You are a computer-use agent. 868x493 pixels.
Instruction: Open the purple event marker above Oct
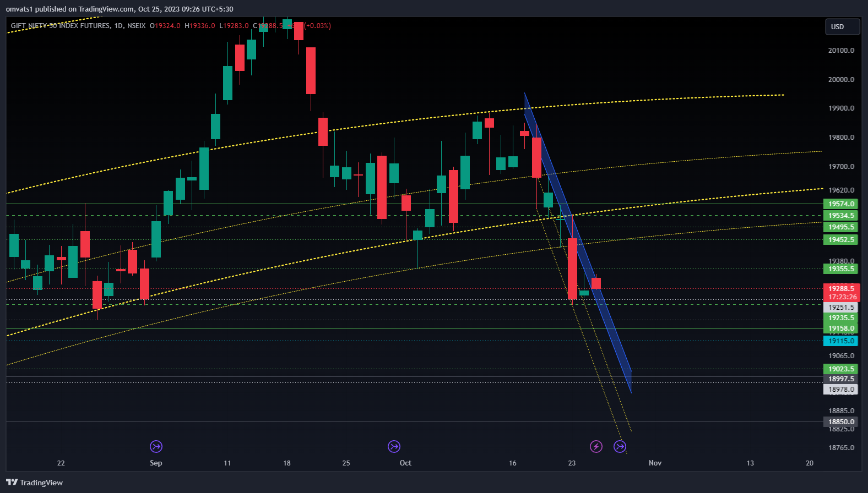394,446
